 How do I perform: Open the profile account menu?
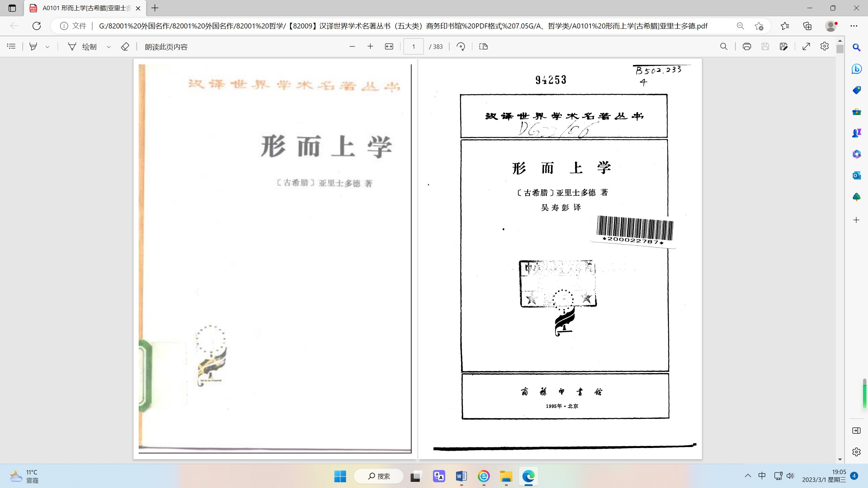[831, 26]
